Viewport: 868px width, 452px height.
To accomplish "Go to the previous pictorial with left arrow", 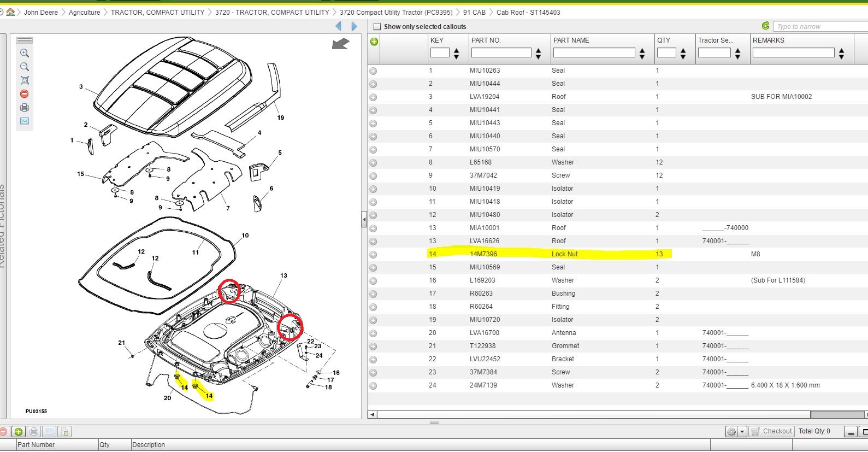I will pos(339,26).
